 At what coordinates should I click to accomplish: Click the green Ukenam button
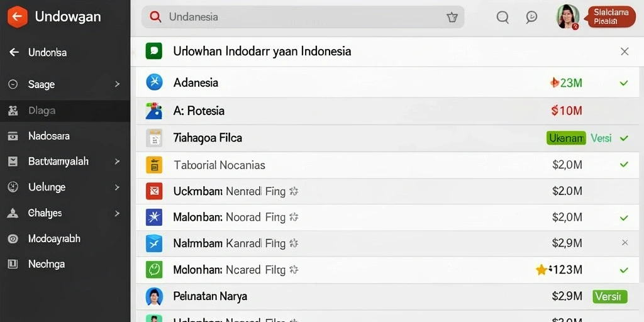point(566,138)
